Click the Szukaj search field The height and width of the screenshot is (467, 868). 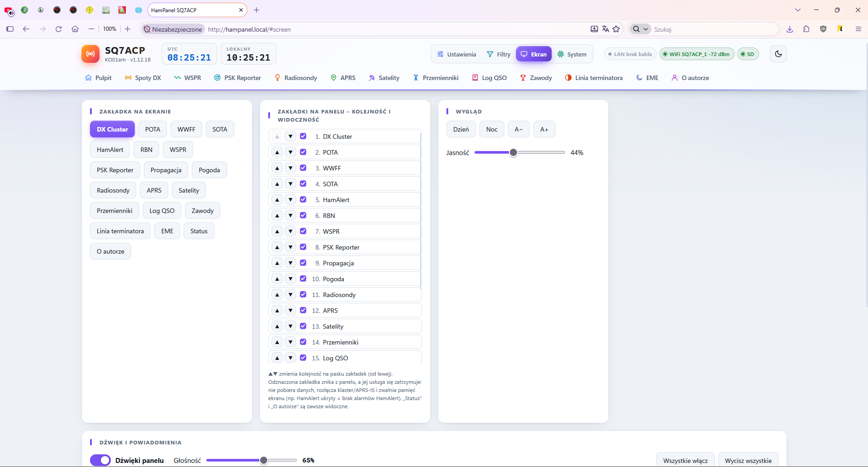[x=714, y=29]
